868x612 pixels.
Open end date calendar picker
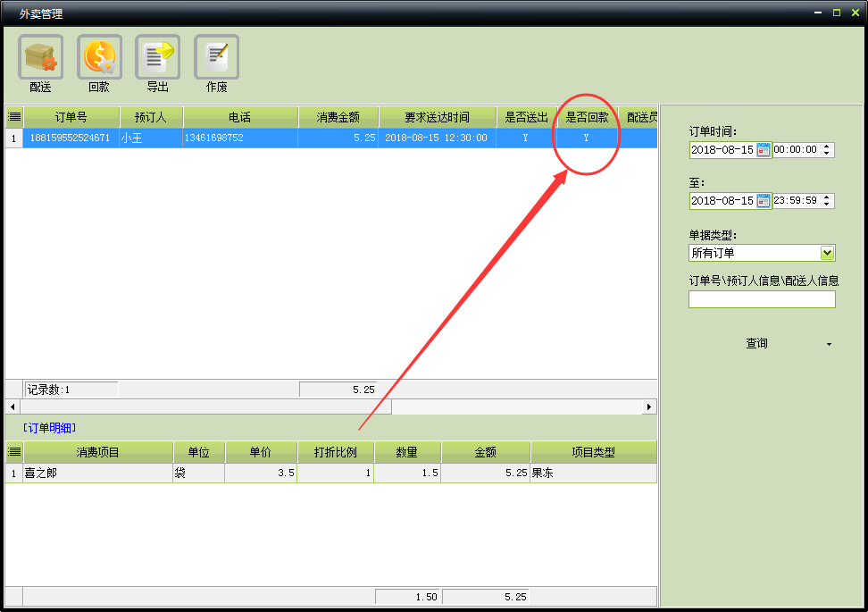[x=764, y=200]
